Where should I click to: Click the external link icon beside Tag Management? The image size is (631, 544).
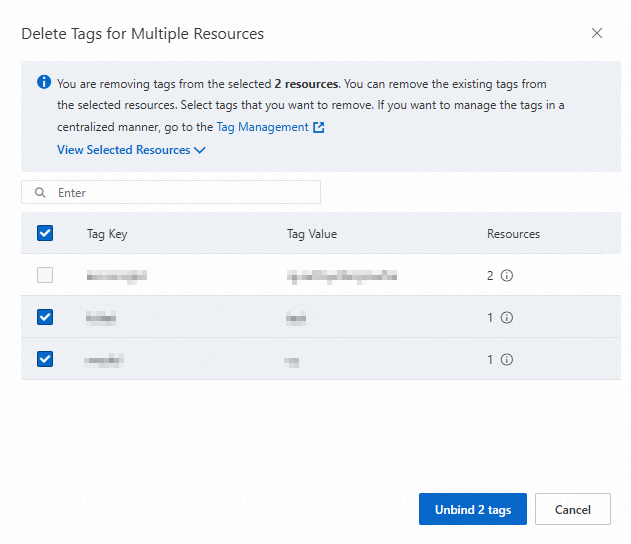(x=319, y=128)
